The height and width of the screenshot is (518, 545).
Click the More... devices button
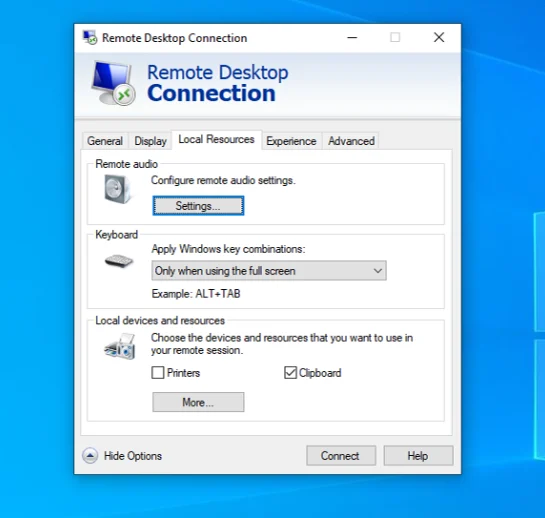click(198, 402)
